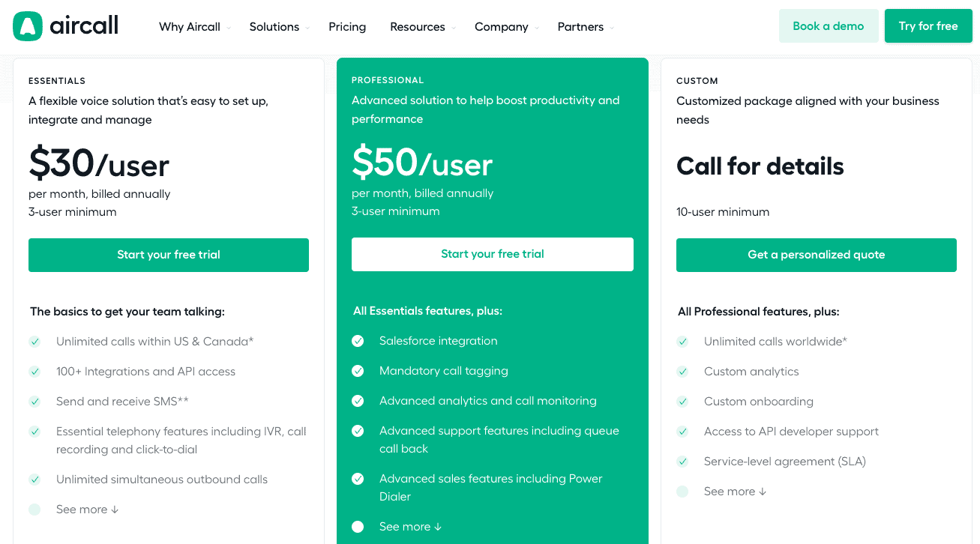
Task: Expand See more under Custom plan
Action: pyautogui.click(x=735, y=492)
